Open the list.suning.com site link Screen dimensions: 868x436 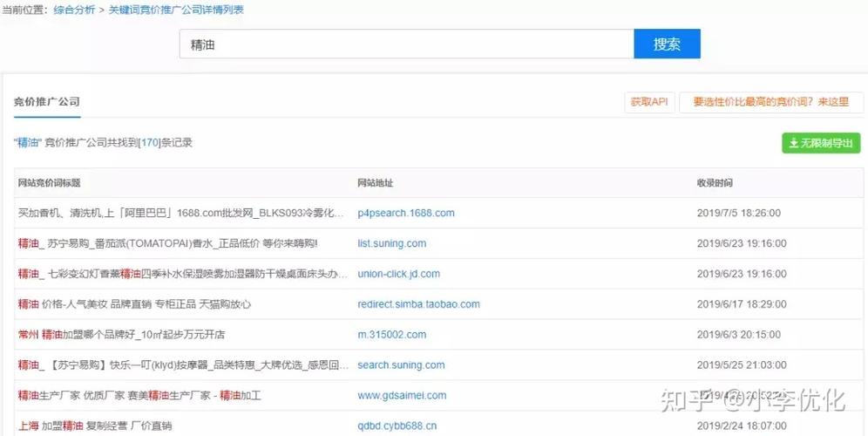(392, 244)
